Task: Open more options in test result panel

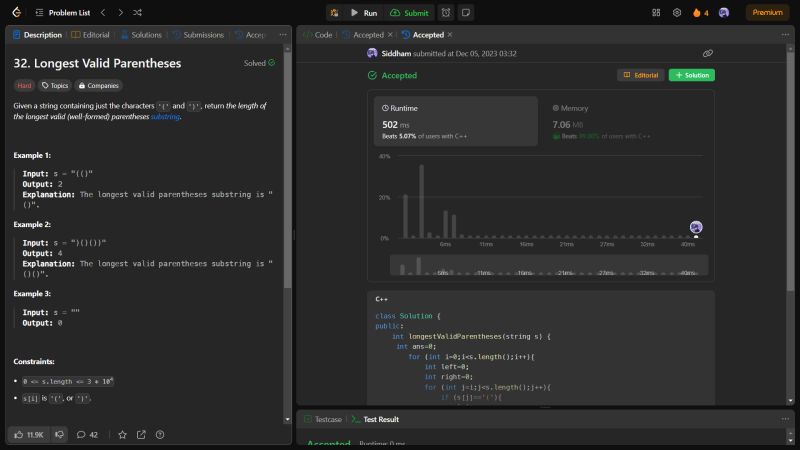Action: [x=785, y=419]
